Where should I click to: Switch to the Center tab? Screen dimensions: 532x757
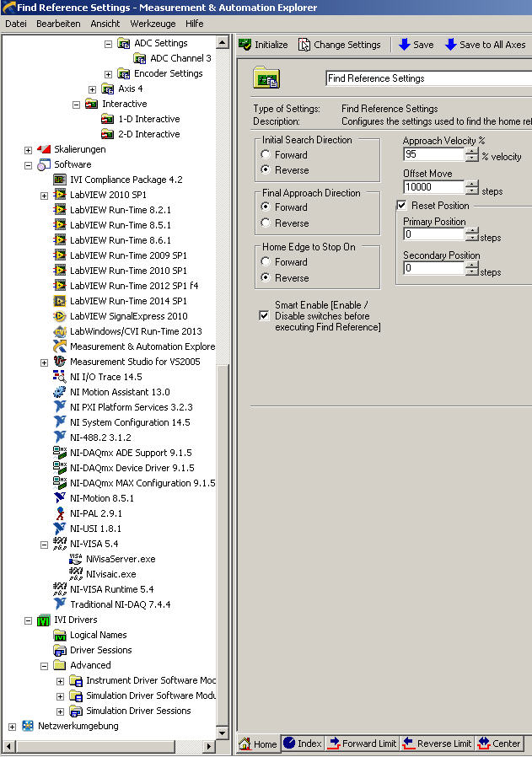pos(500,744)
